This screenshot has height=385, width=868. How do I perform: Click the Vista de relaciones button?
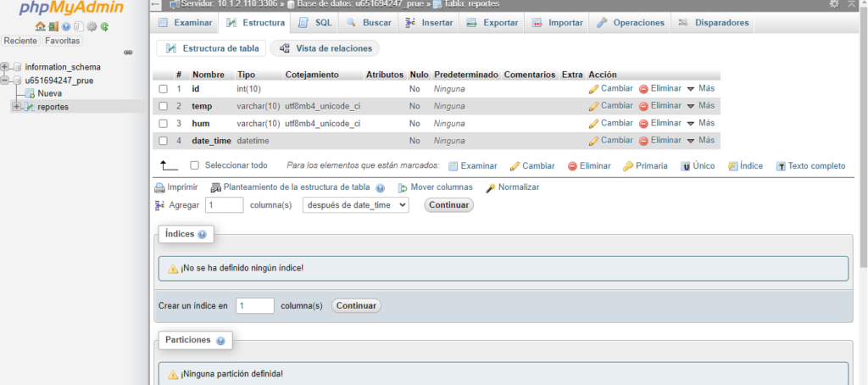point(325,49)
